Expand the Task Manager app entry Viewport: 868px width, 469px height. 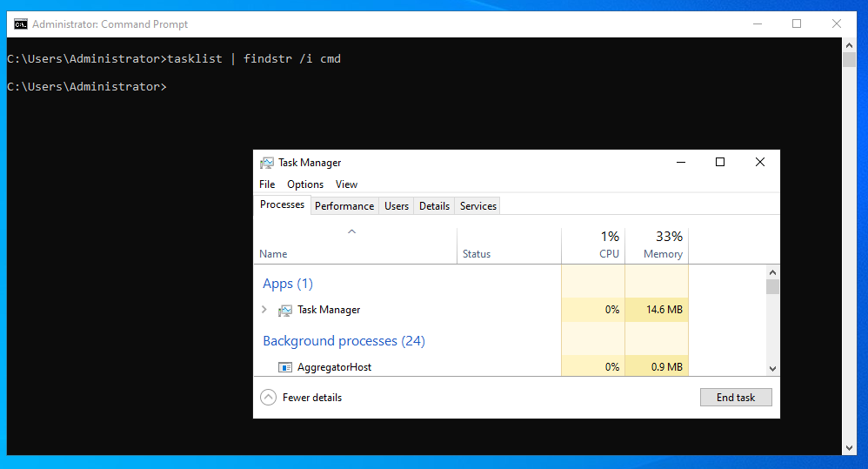pyautogui.click(x=264, y=310)
